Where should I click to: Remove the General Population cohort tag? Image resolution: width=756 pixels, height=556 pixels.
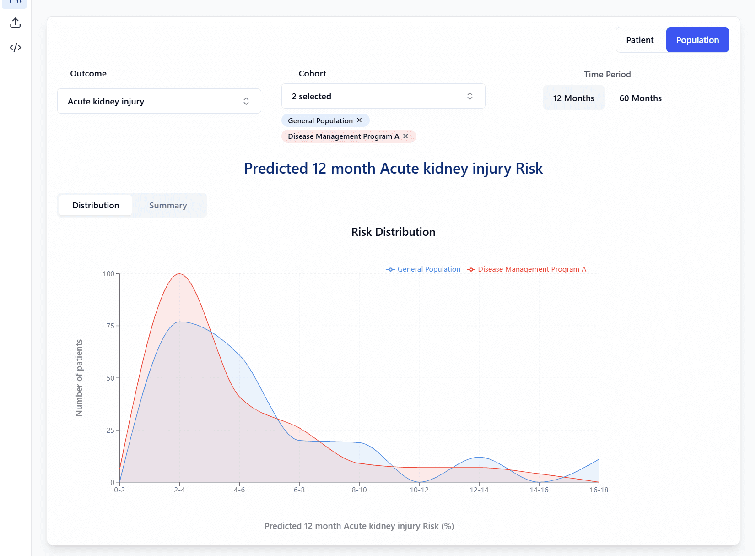[360, 120]
